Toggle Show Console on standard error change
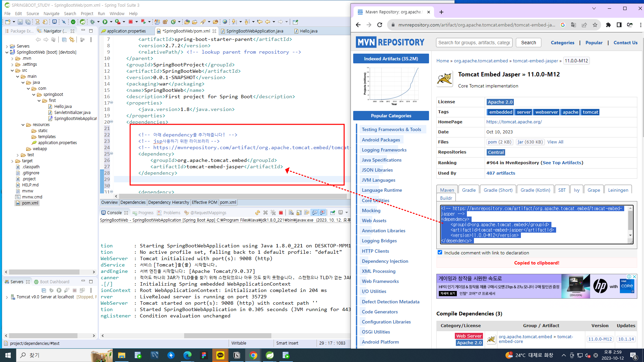 (x=323, y=213)
